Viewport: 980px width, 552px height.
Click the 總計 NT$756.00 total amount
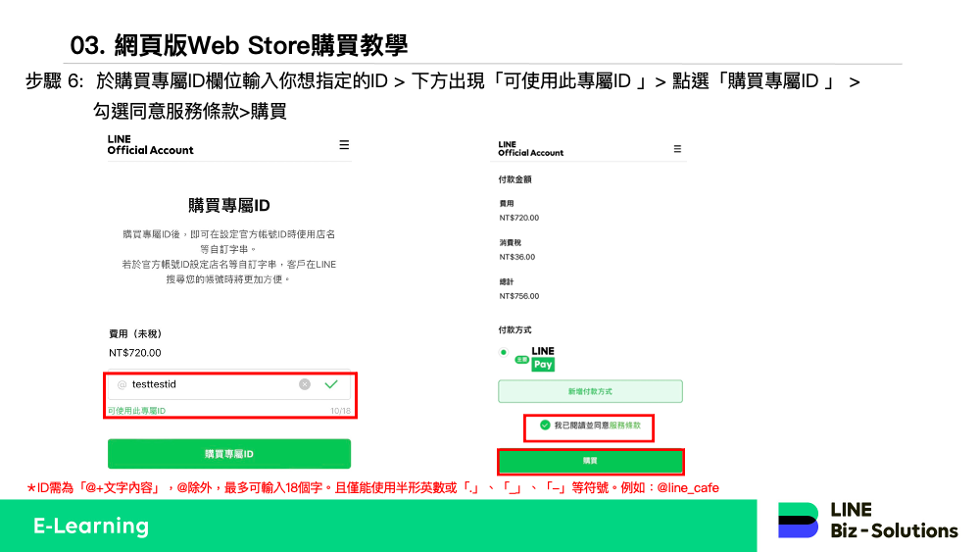pyautogui.click(x=518, y=296)
